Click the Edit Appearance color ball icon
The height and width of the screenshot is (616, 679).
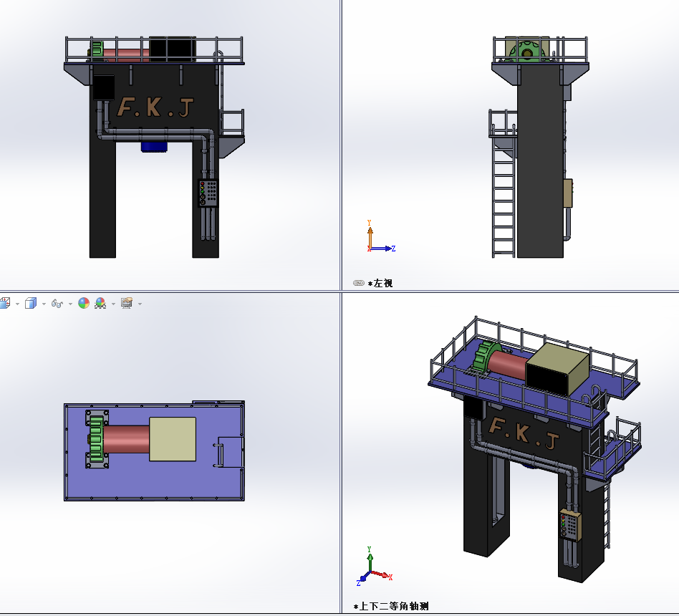[x=84, y=303]
